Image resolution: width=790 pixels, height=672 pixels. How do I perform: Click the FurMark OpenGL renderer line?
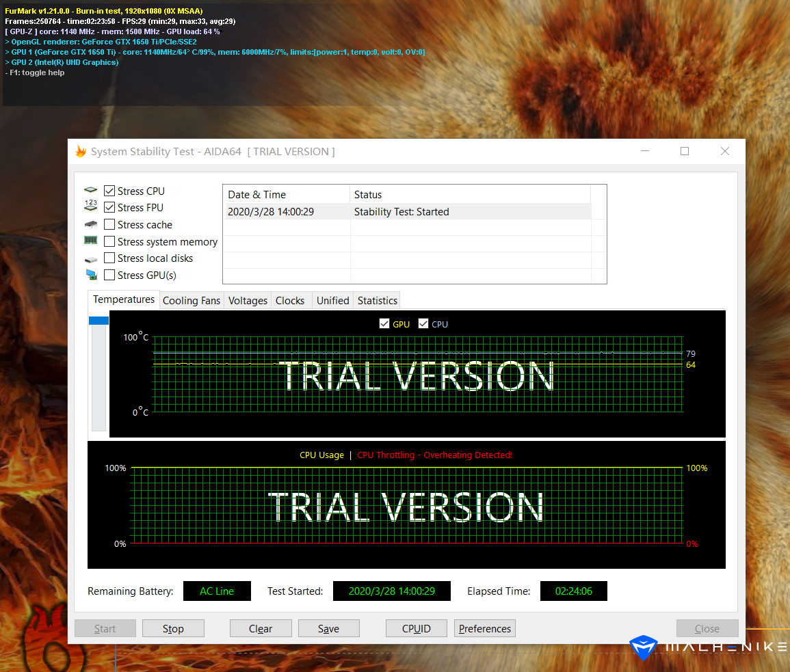pos(101,42)
